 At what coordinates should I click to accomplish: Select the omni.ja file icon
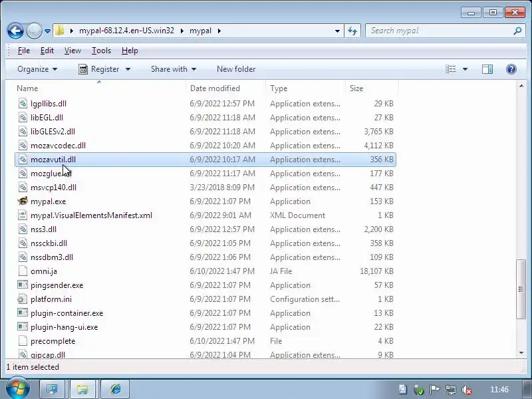23,271
